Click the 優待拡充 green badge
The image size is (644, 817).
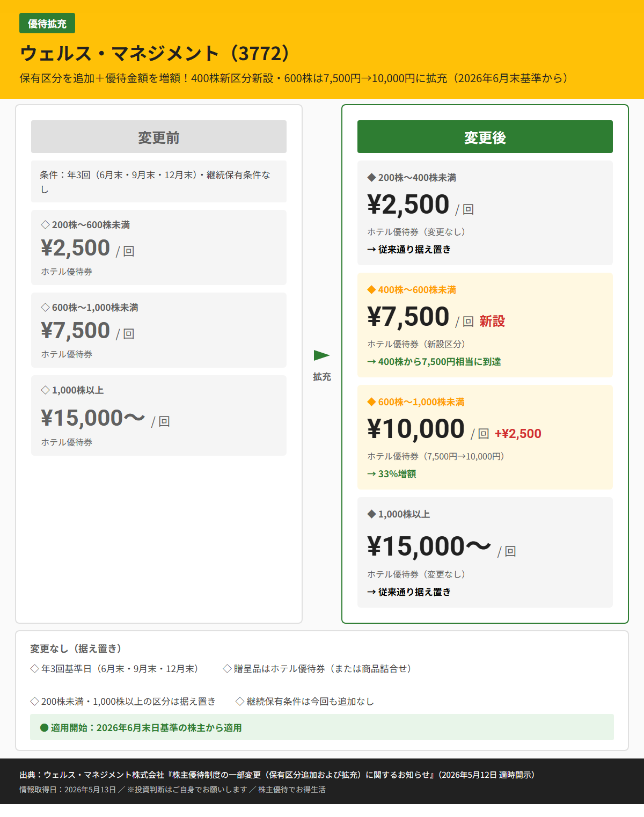(47, 24)
